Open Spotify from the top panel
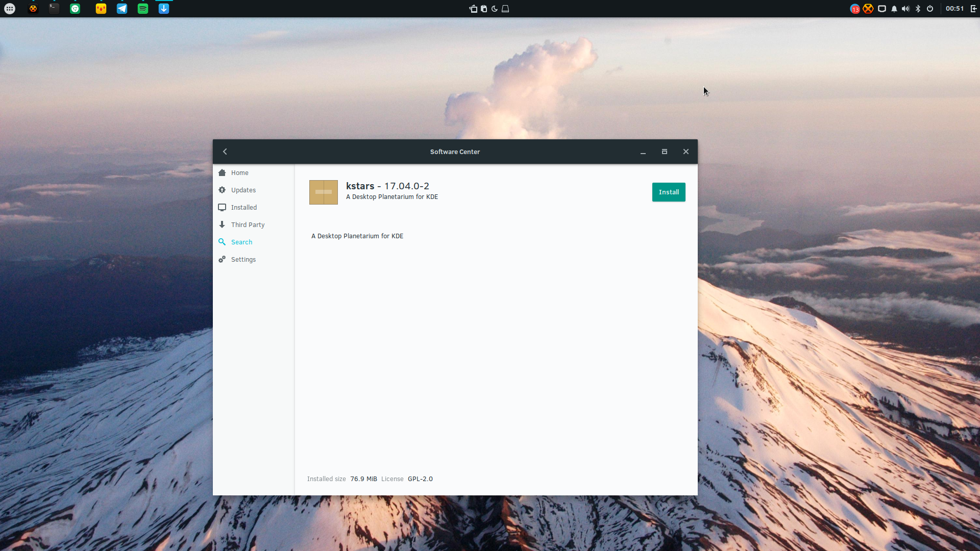This screenshot has height=551, width=980. pyautogui.click(x=143, y=9)
